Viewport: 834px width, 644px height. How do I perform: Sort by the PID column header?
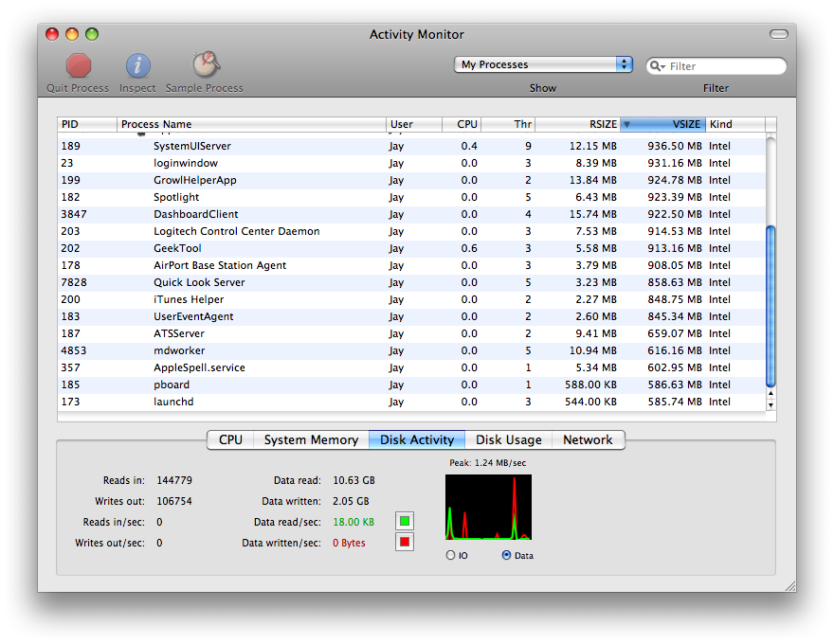(87, 124)
